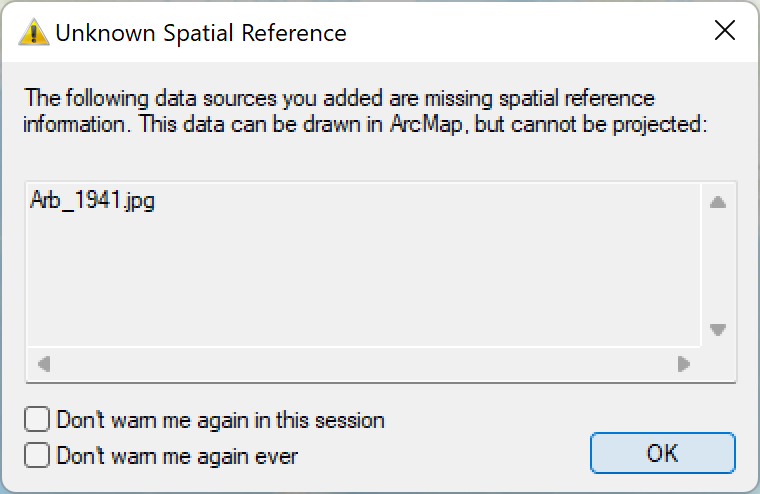Tick the 'in this session' warning checkbox box
This screenshot has width=760, height=494.
37,419
